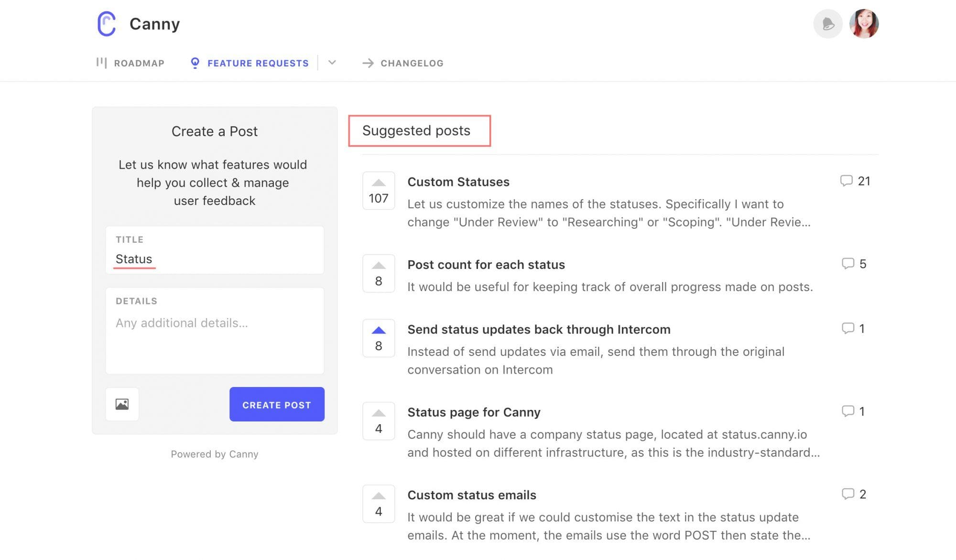Viewport: 956px width, 560px height.
Task: Follow the Powered by Canny link
Action: 215,454
